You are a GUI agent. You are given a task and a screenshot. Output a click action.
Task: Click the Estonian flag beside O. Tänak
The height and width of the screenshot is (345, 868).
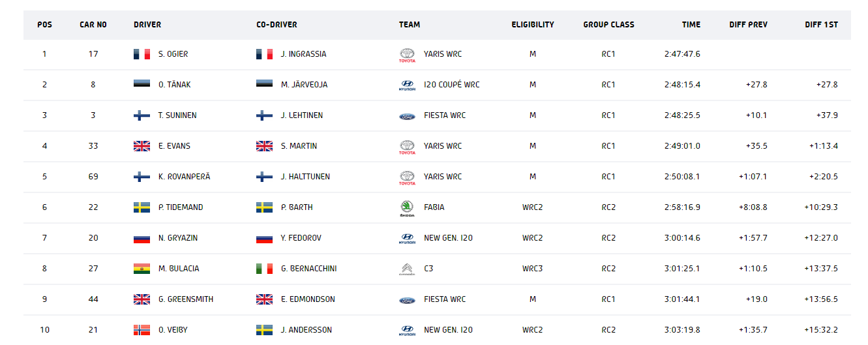[x=142, y=85]
